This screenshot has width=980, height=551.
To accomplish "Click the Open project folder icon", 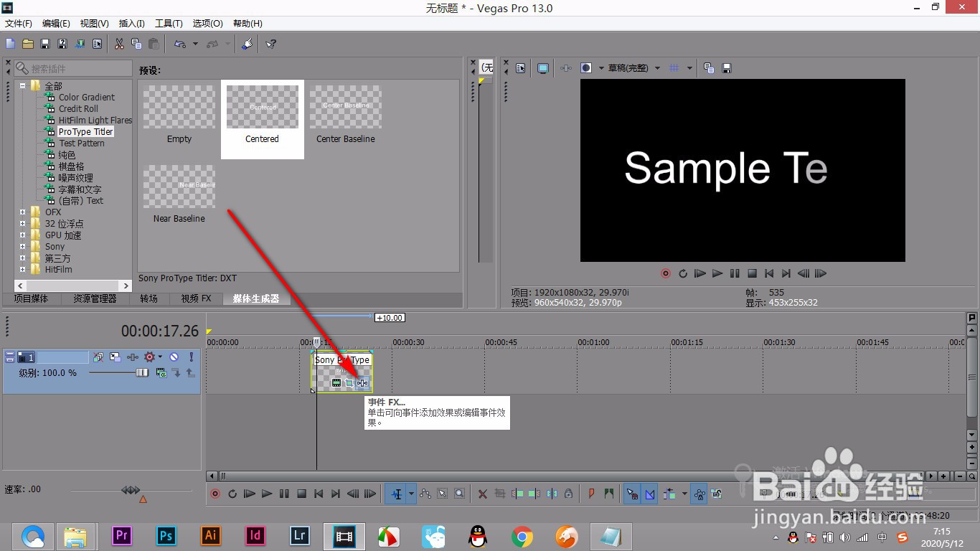I will [x=28, y=44].
